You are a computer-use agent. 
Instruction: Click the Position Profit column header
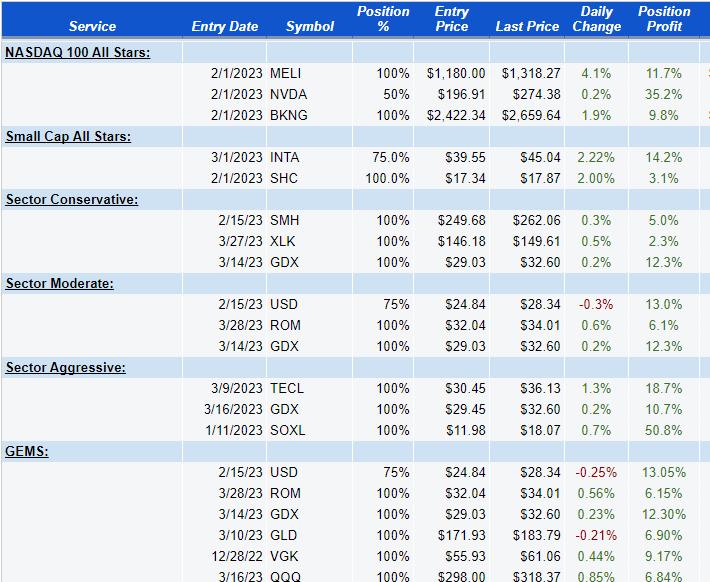tap(664, 19)
